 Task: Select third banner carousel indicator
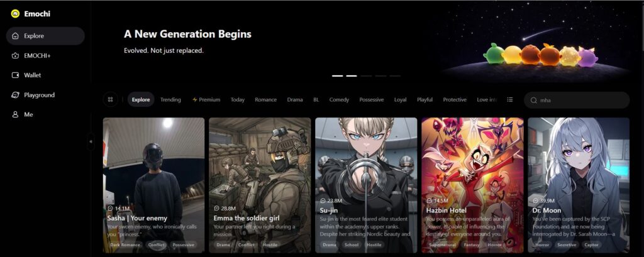(x=366, y=76)
